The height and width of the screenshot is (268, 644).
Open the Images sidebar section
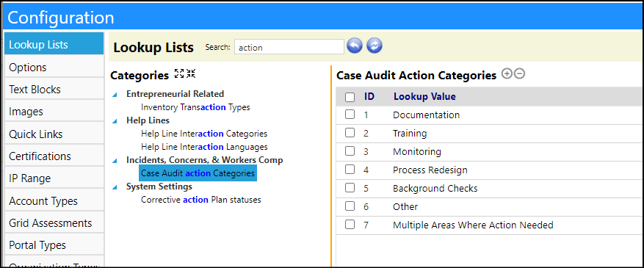54,112
